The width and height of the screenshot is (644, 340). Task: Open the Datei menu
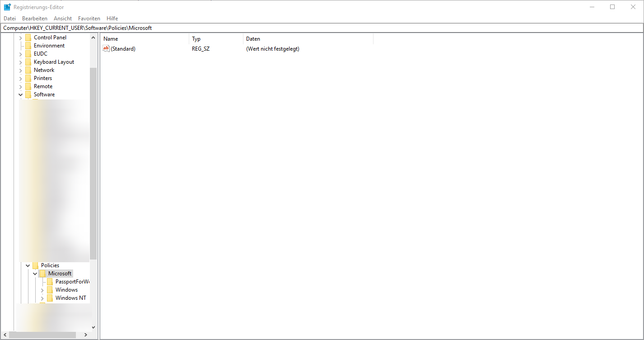coord(9,19)
